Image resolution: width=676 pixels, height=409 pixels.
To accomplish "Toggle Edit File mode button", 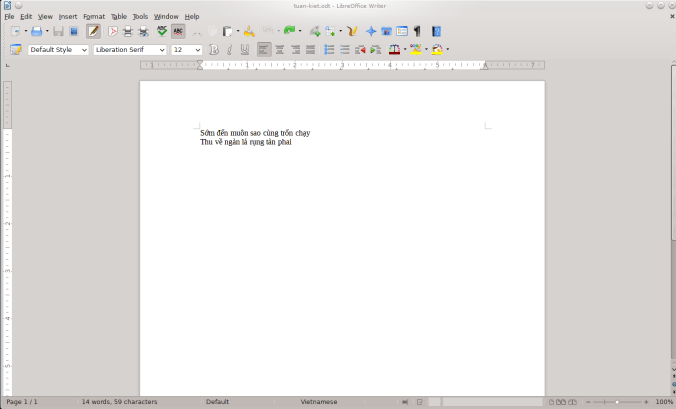I will pyautogui.click(x=93, y=32).
